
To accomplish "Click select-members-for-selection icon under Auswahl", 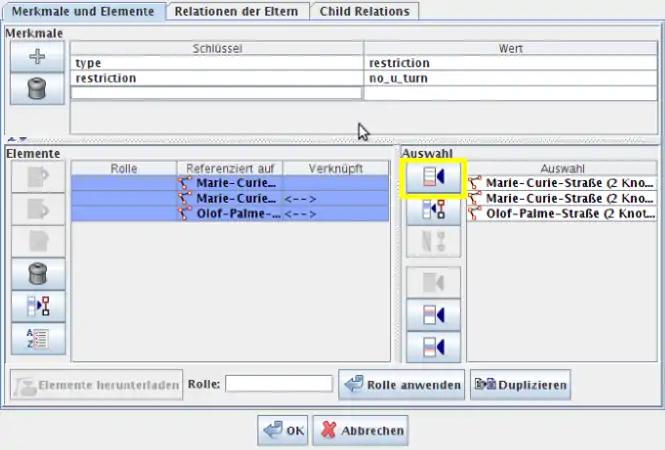I will (434, 209).
